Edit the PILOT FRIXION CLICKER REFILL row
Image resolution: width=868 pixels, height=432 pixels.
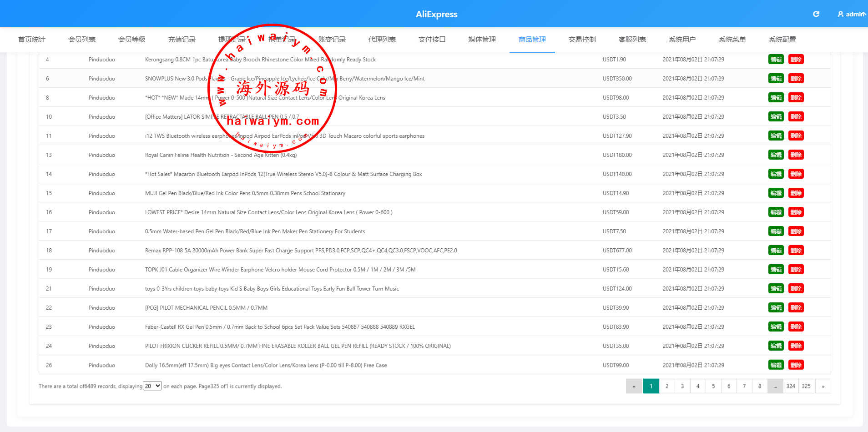776,346
